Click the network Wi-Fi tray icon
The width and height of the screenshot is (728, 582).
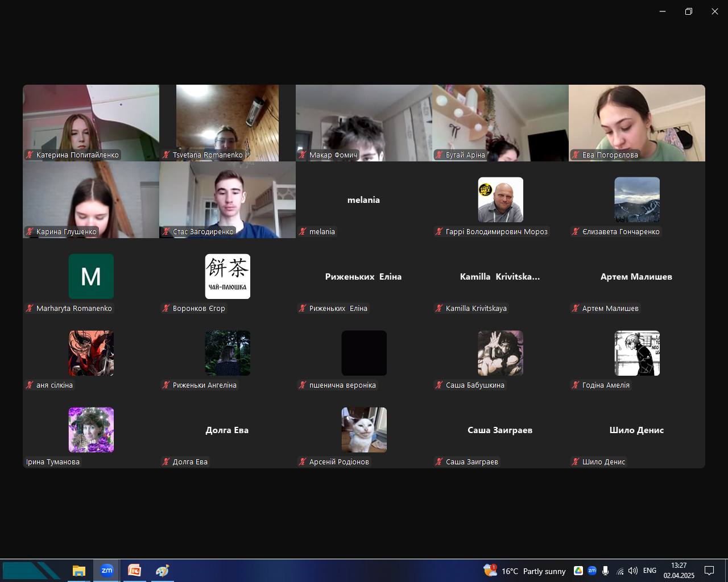point(620,571)
